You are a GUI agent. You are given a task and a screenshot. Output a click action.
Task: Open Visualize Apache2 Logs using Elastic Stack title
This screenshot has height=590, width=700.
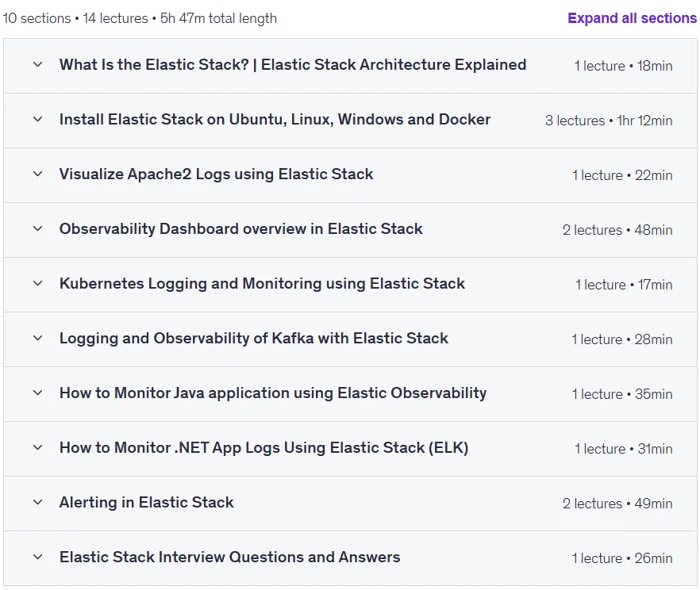tap(216, 174)
